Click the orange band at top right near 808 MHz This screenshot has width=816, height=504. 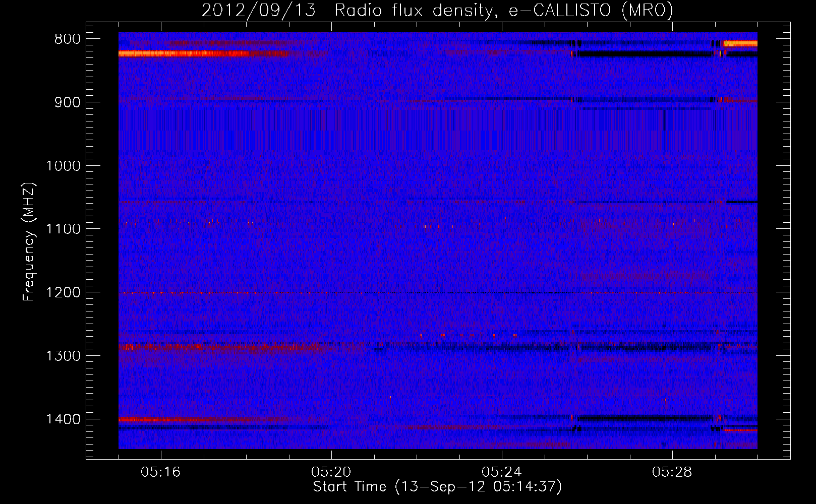click(740, 44)
